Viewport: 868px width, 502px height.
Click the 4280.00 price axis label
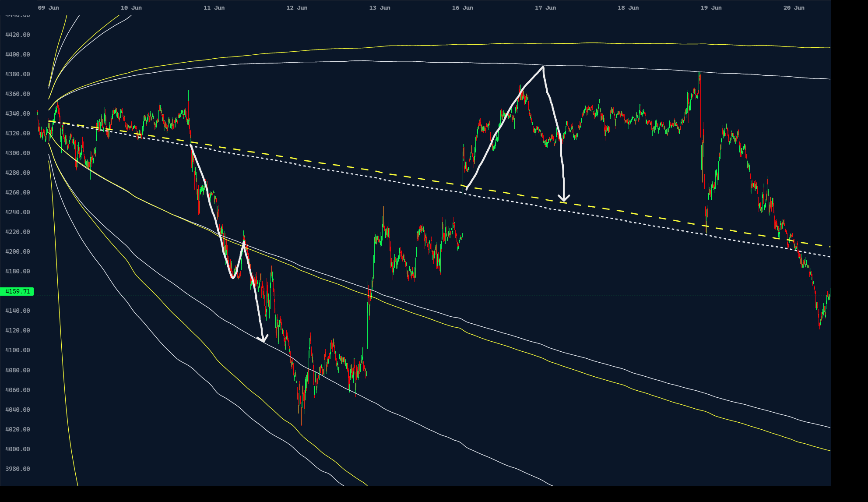(18, 173)
